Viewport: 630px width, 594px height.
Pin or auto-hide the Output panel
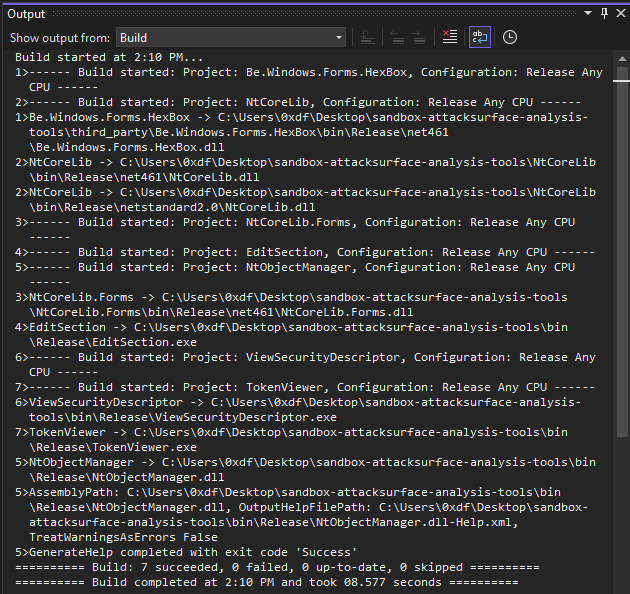click(x=604, y=12)
